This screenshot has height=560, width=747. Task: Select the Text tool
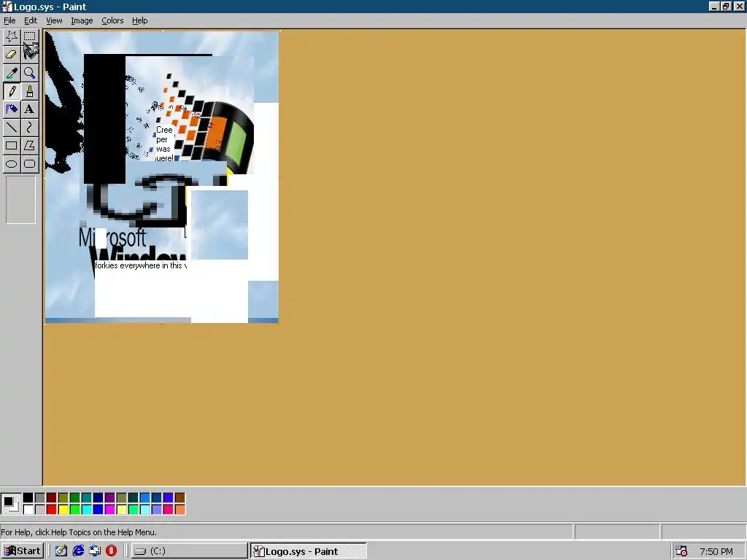[x=29, y=109]
